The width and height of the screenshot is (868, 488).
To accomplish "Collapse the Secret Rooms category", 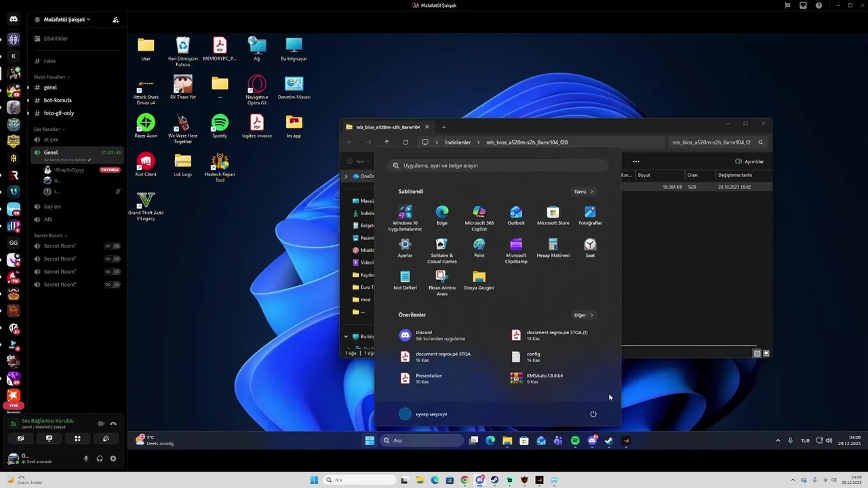I will 50,235.
